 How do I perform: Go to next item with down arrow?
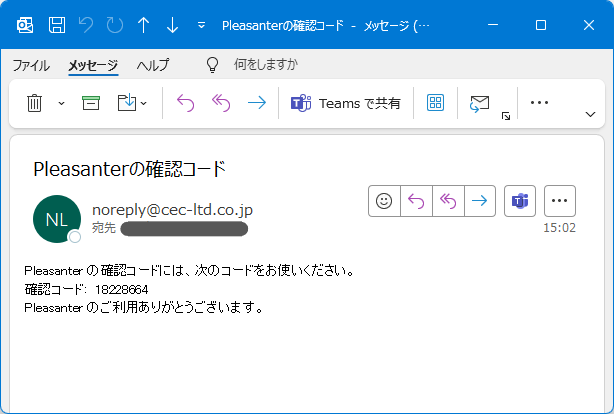(x=172, y=25)
